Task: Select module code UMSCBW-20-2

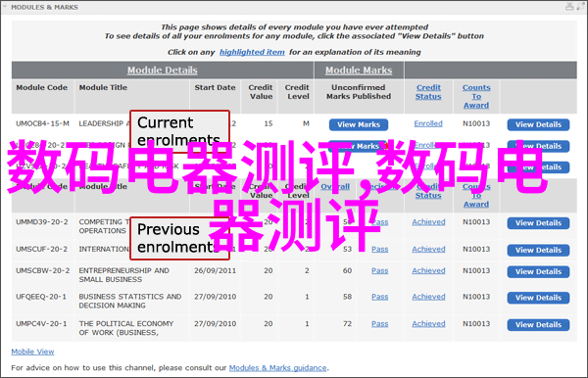Action: [42, 271]
